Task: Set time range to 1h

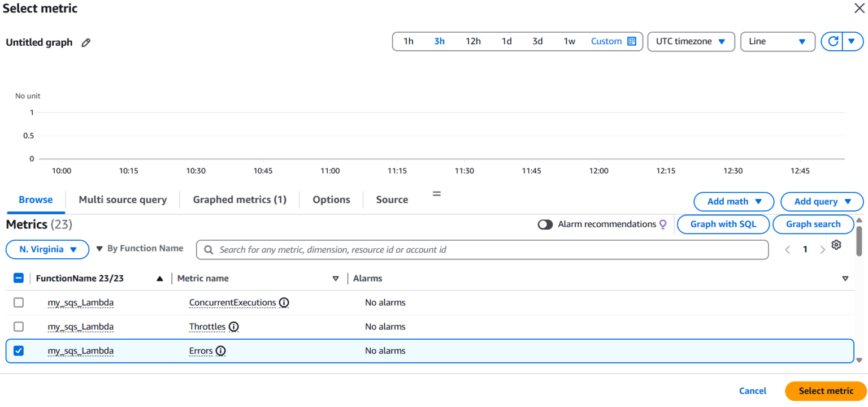Action: [408, 41]
